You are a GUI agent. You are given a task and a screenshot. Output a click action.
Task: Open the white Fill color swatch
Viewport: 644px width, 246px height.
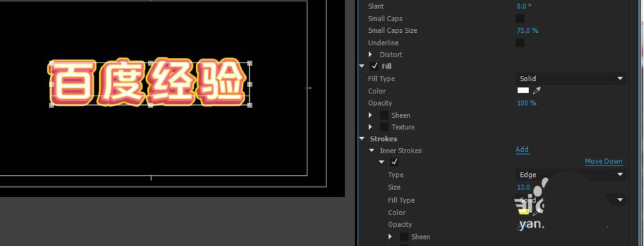coord(523,91)
